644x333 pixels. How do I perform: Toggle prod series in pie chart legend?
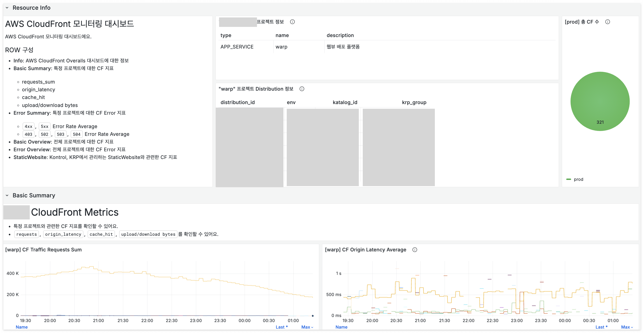[x=578, y=179]
